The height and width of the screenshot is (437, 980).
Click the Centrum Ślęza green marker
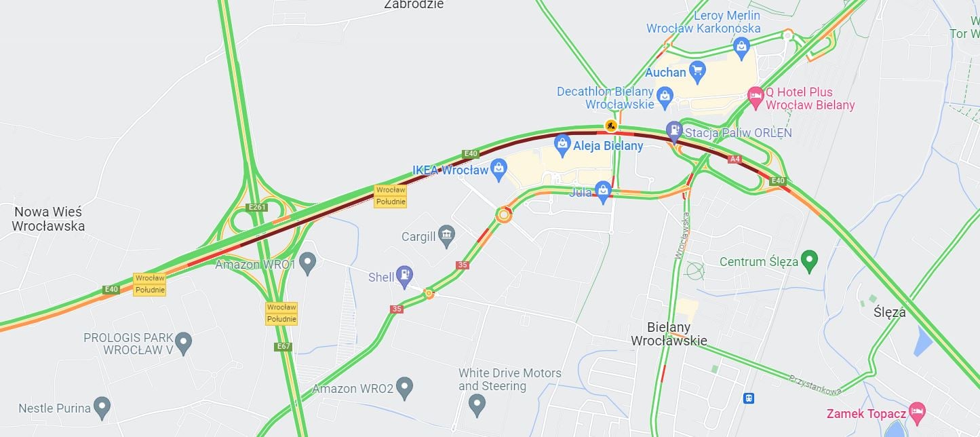click(808, 261)
